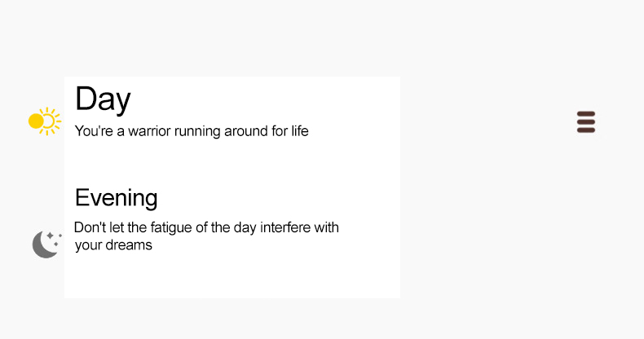Image resolution: width=644 pixels, height=339 pixels.
Task: Click the solid yellow circle beside the sun
Action: tap(36, 121)
